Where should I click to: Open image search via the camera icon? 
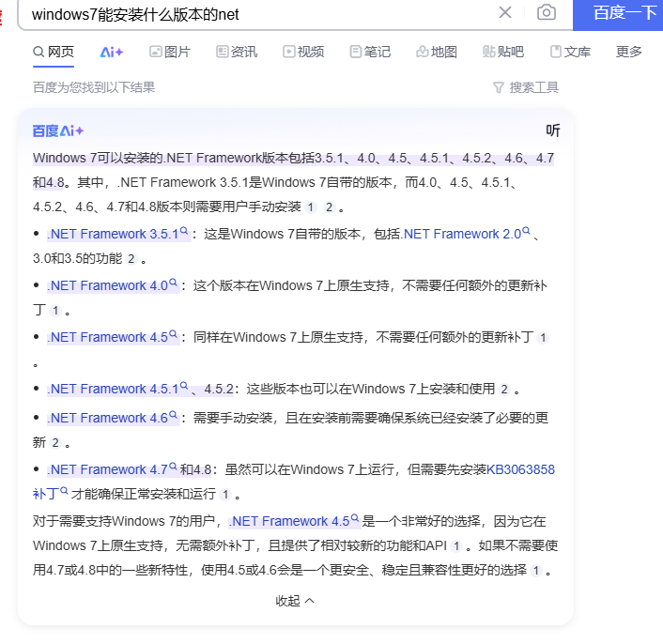click(547, 12)
